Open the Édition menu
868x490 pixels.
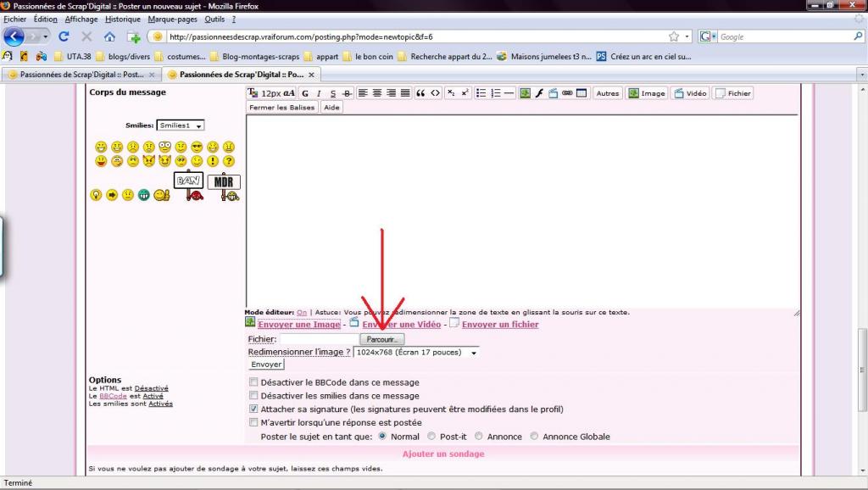(x=46, y=19)
